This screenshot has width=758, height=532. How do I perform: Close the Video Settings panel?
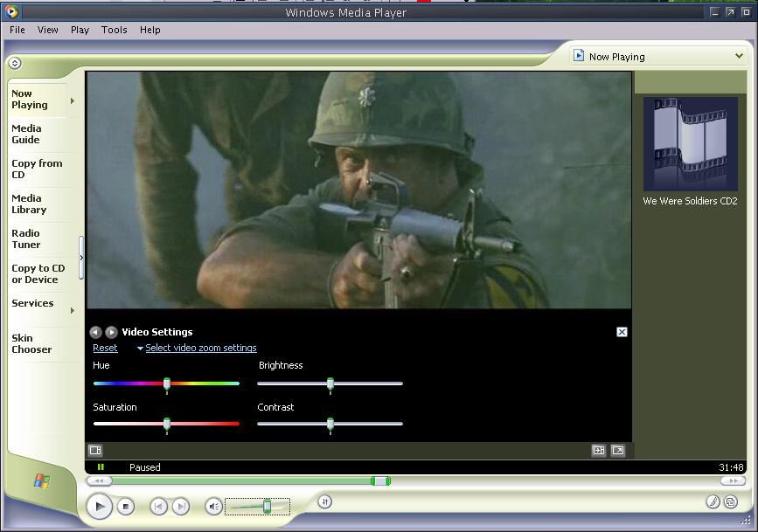point(622,332)
